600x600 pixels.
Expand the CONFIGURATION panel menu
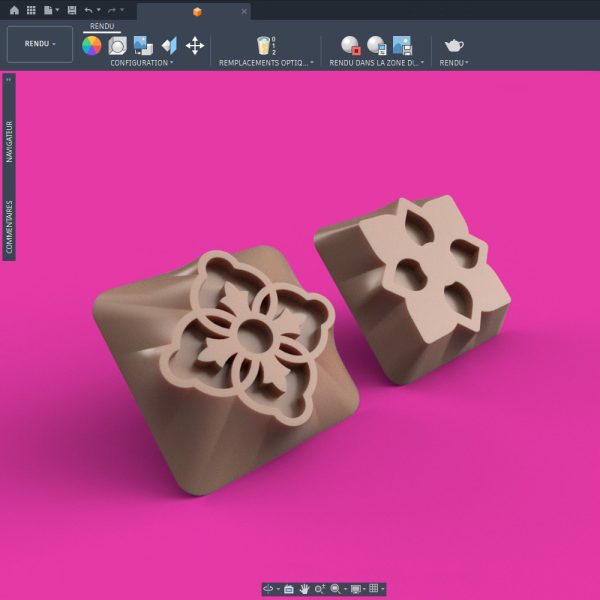point(142,63)
